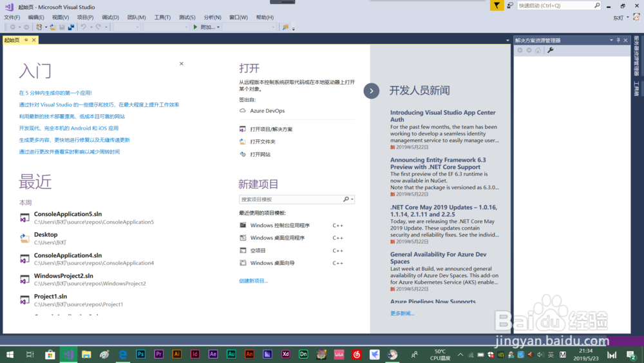This screenshot has width=644, height=363.
Task: Open Premiere Pro from the taskbar
Action: pyautogui.click(x=159, y=355)
